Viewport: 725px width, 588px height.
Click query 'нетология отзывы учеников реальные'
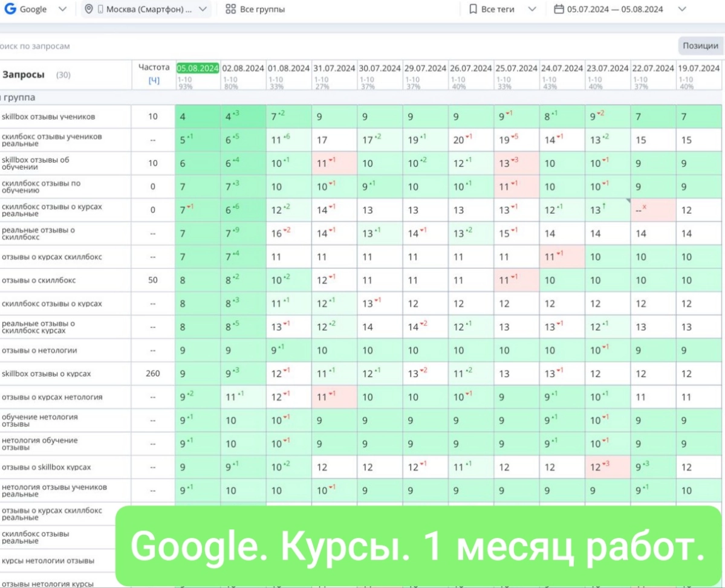(54, 491)
